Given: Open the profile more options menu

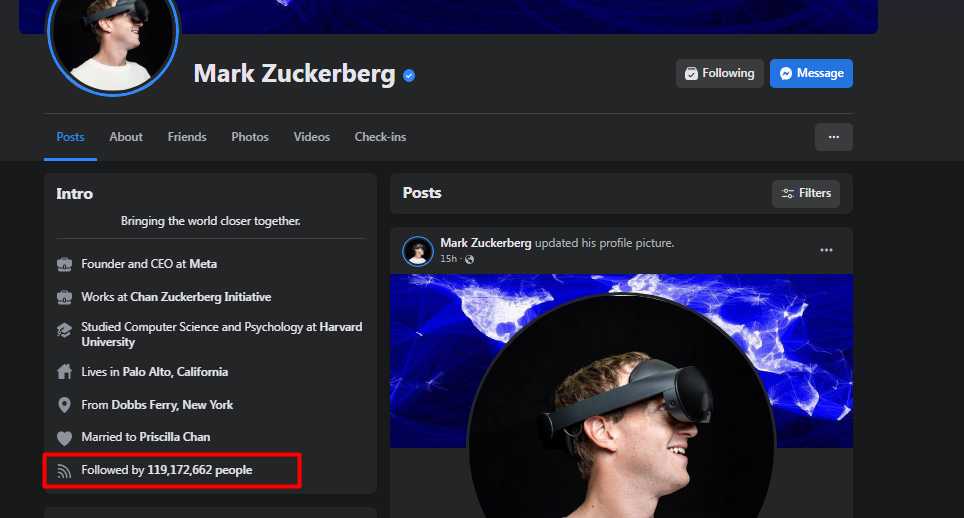Looking at the screenshot, I should point(833,137).
